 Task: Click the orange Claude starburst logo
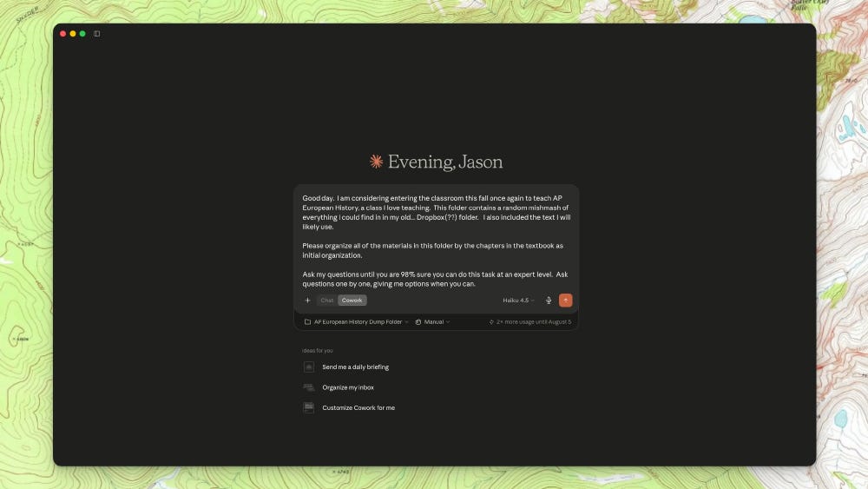tap(377, 162)
